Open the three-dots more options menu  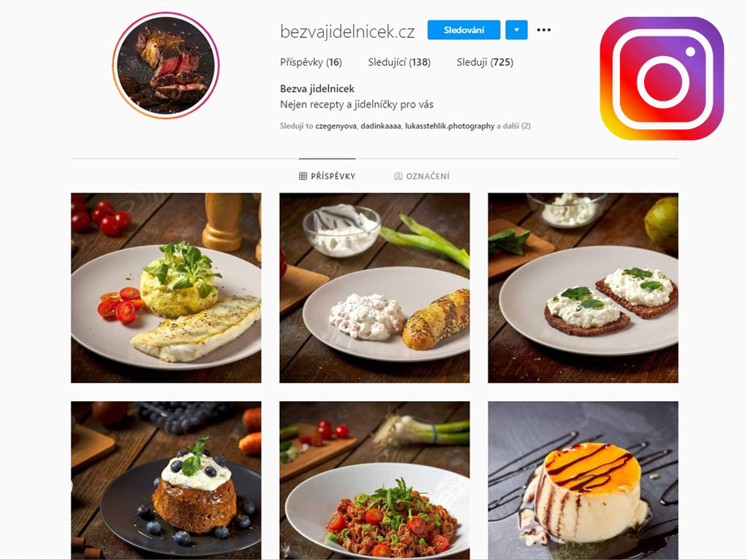coord(543,30)
